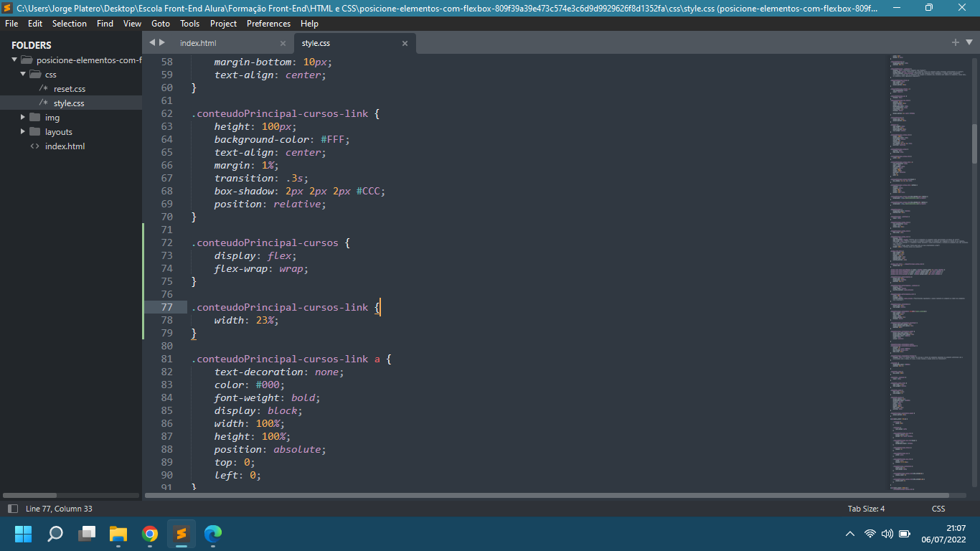Image resolution: width=980 pixels, height=551 pixels.
Task: Click the img folder icon
Action: [x=35, y=117]
